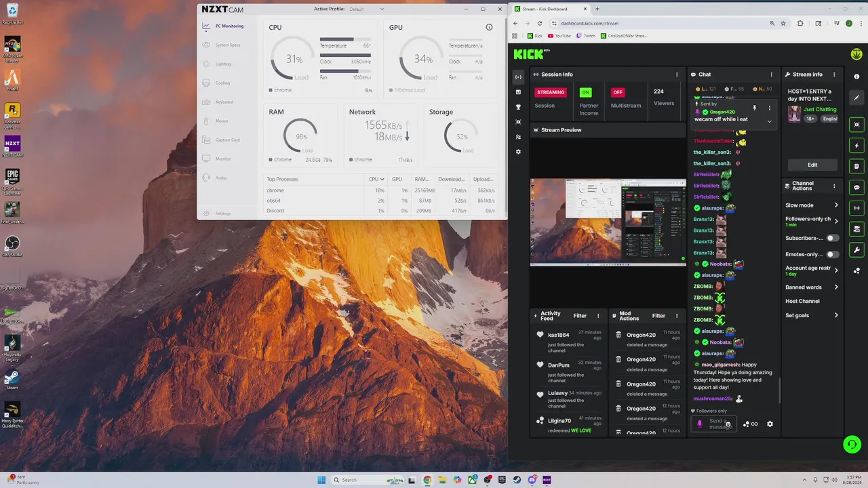The image size is (868, 488).
Task: Click the info icon in Kick right rail
Action: point(856,77)
